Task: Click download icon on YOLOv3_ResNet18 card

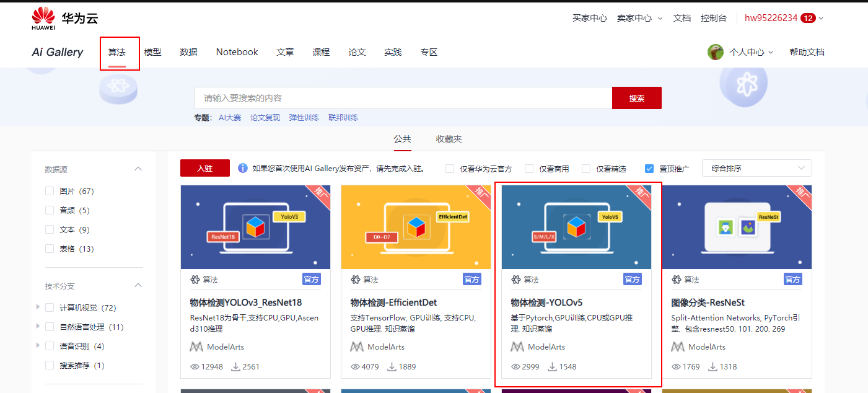Action: [235, 366]
